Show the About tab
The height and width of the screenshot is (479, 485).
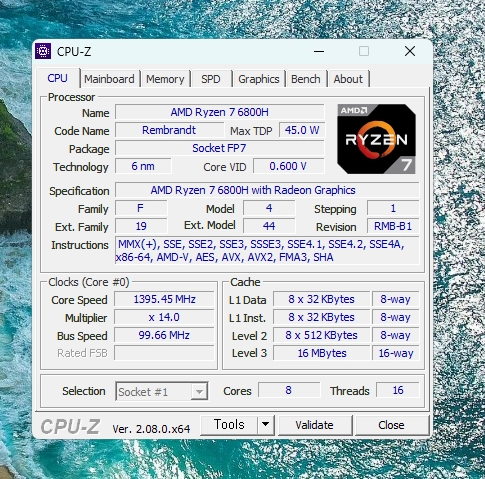click(x=348, y=79)
